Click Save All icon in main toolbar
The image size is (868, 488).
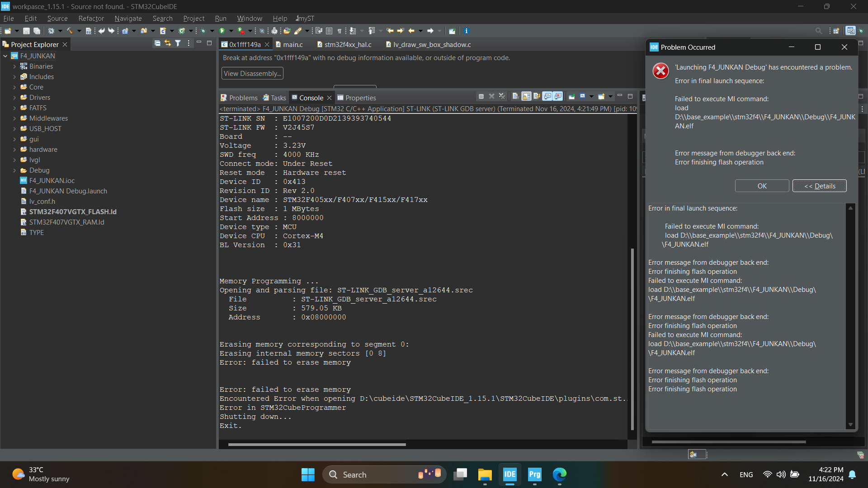pyautogui.click(x=37, y=31)
